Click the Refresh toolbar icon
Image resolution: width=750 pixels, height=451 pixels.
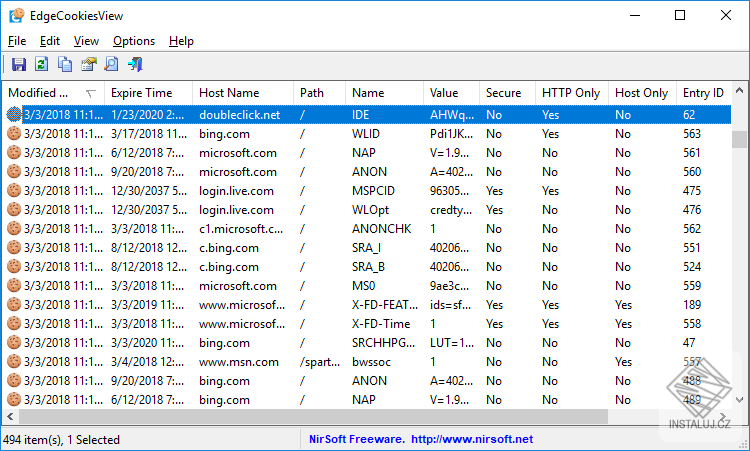tap(42, 65)
